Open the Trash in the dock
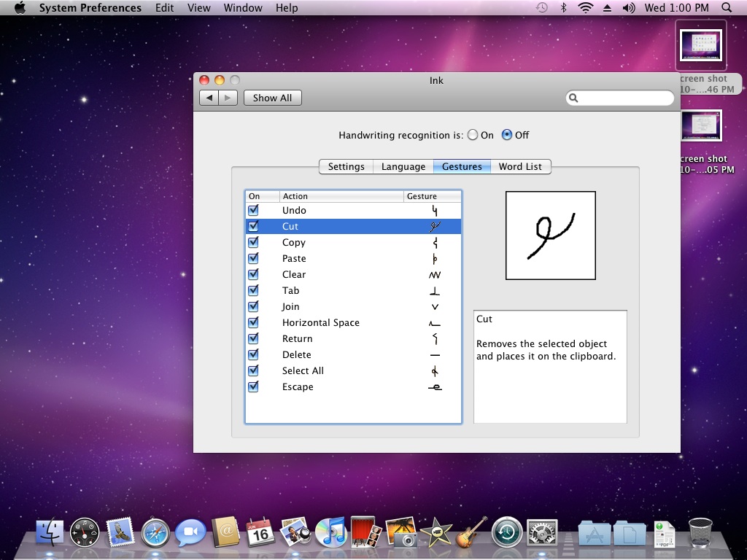The height and width of the screenshot is (560, 747). (x=700, y=532)
